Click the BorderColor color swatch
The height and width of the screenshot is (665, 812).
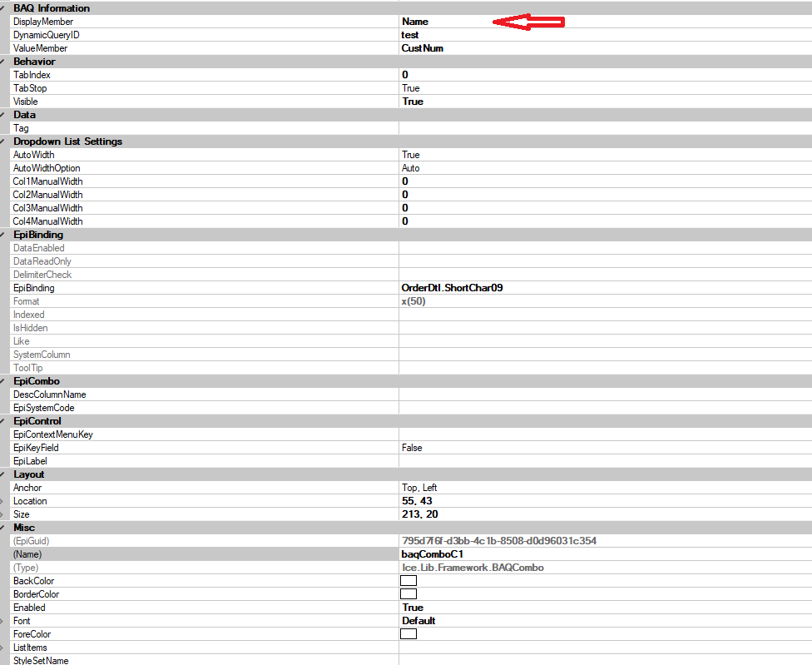408,594
